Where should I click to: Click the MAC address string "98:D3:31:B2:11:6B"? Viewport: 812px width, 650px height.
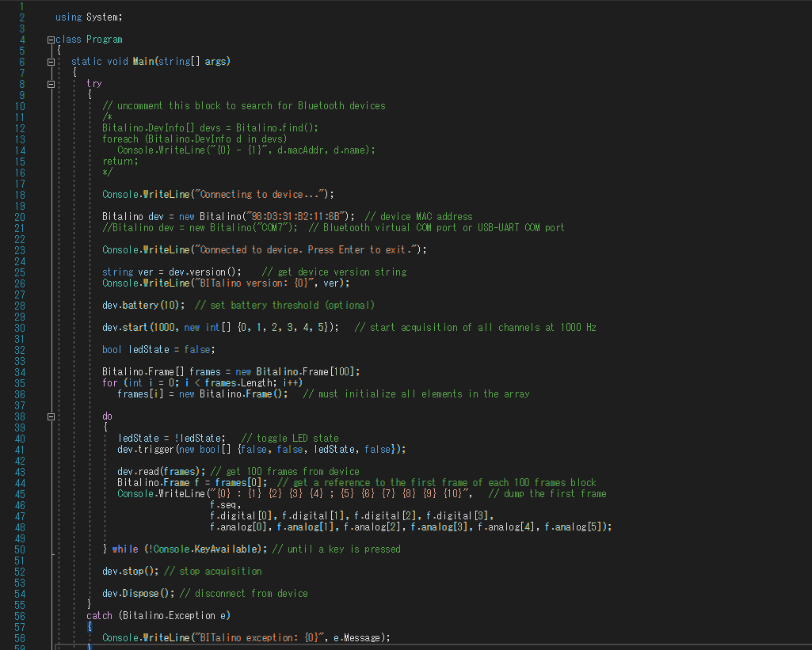click(296, 217)
